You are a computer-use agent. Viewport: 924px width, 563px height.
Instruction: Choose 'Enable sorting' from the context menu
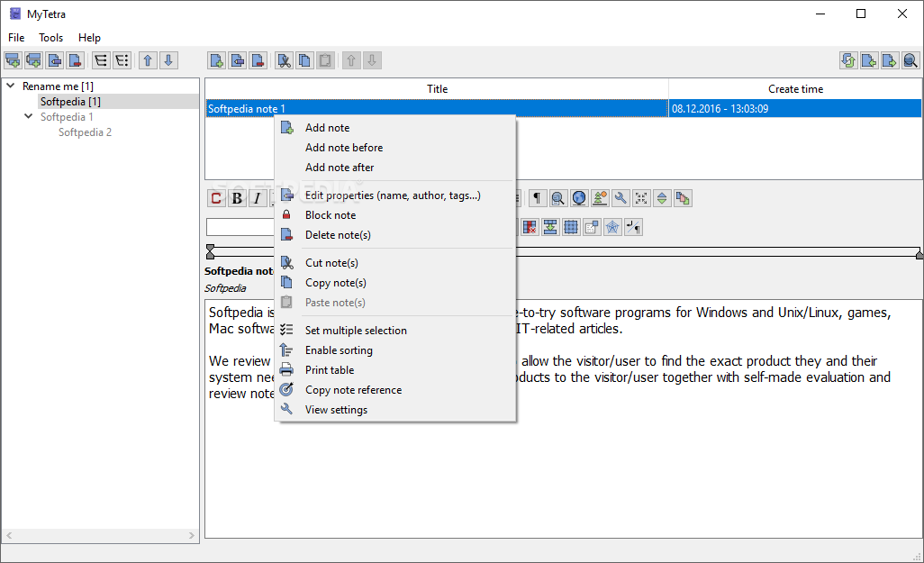pyautogui.click(x=395, y=350)
